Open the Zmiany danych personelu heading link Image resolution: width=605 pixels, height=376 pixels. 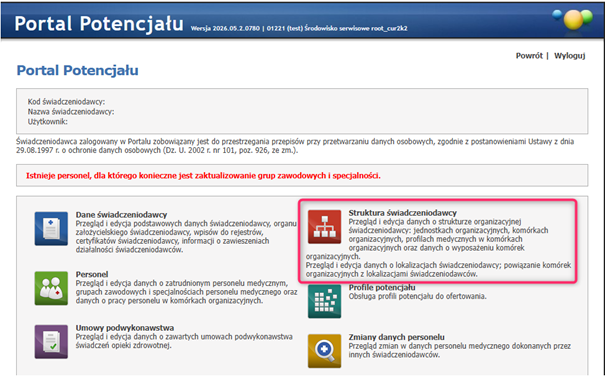(x=397, y=337)
